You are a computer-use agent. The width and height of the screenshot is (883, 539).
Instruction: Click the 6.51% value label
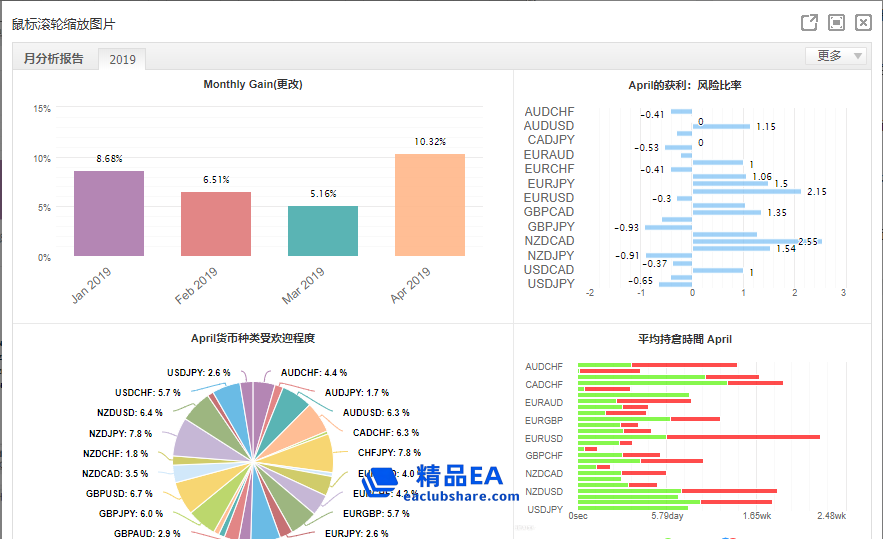216,180
